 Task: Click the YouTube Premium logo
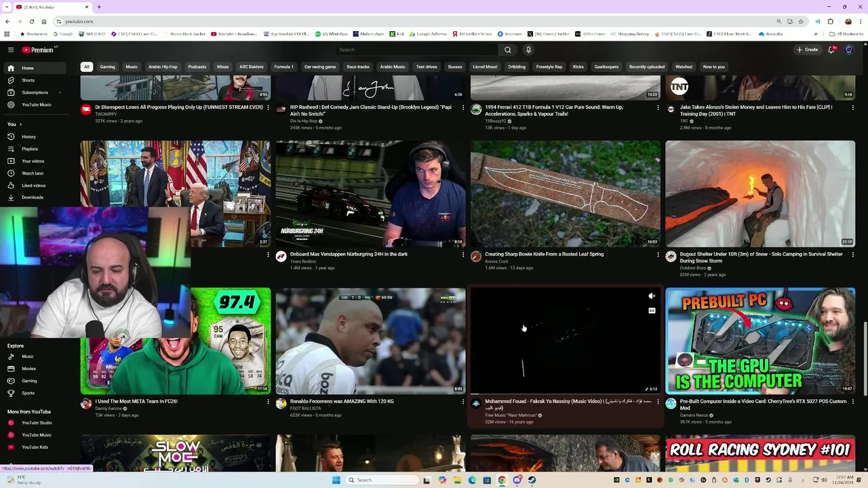click(39, 49)
